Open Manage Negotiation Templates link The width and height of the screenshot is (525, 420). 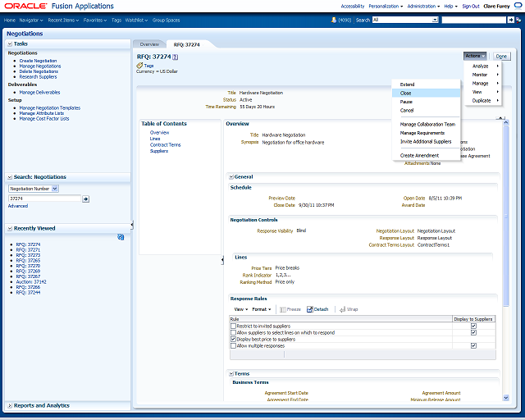tap(49, 107)
